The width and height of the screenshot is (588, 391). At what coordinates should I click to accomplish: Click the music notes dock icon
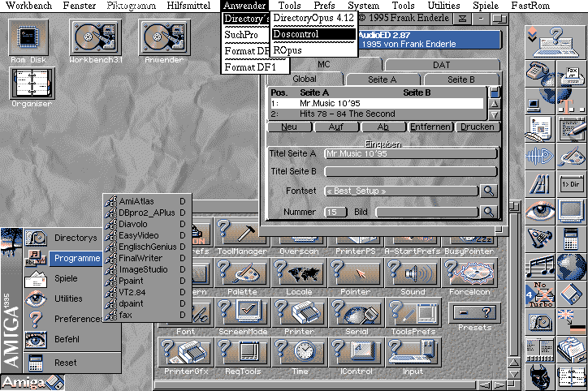[x=539, y=267]
